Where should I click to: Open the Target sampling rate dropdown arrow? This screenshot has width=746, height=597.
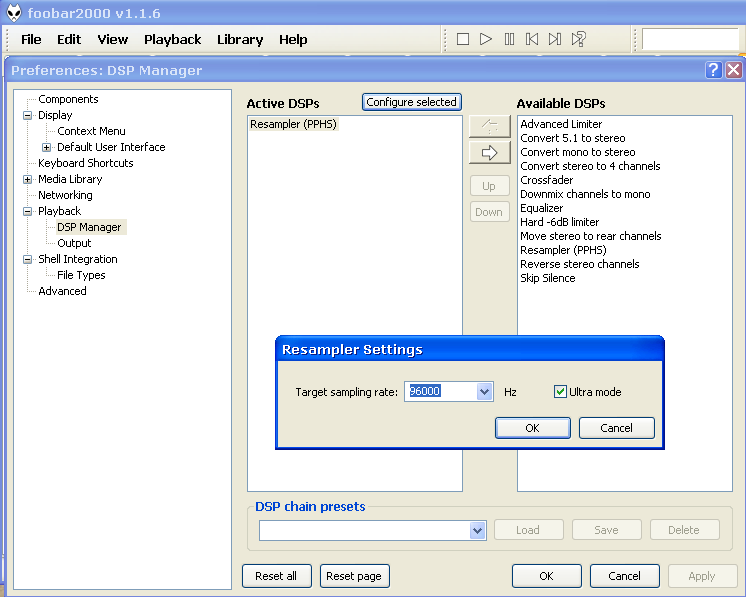tap(484, 392)
